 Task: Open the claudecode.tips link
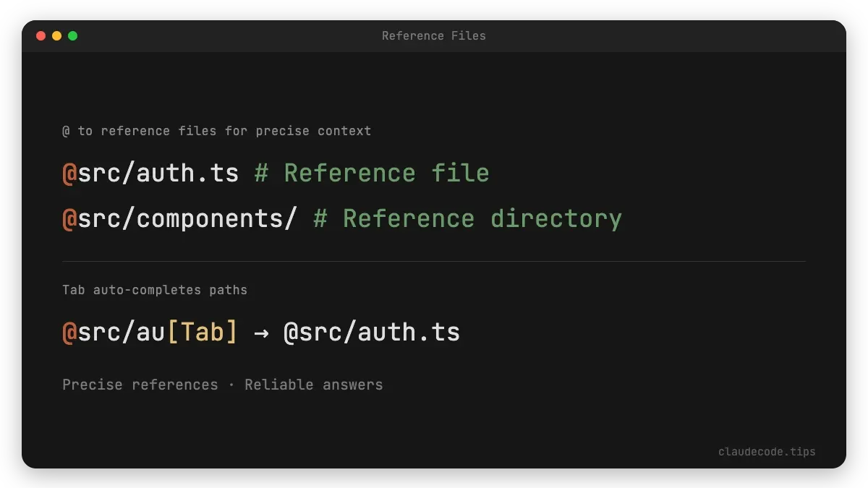point(767,451)
